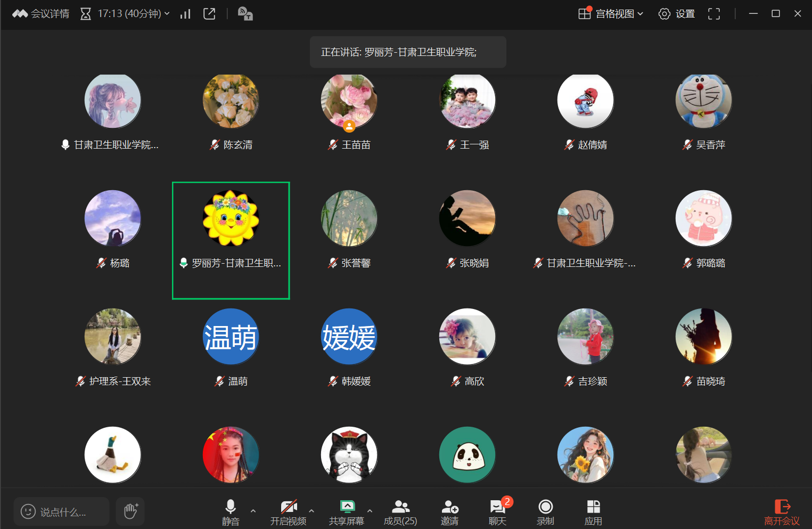Start Recording (录制) the meeting
812x529 pixels.
pos(545,512)
